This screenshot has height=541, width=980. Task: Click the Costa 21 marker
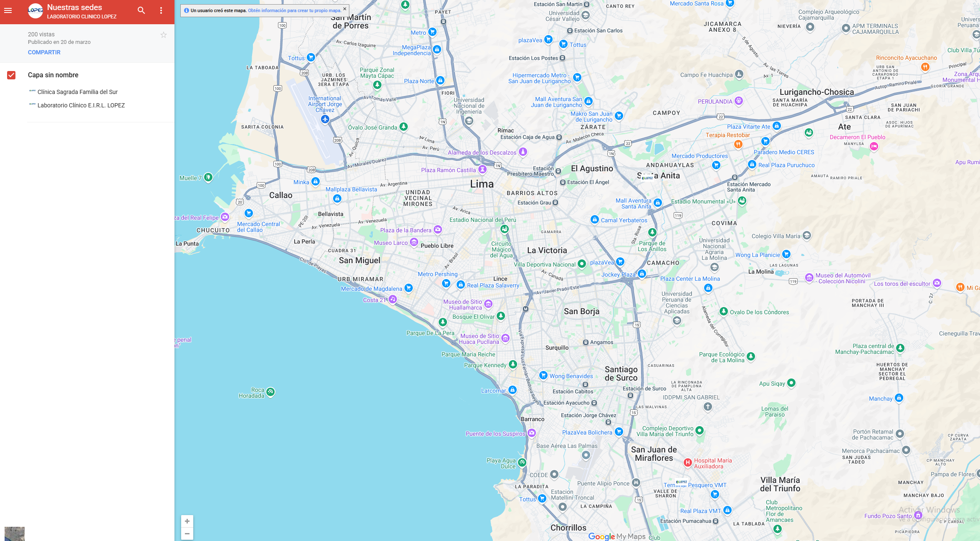tap(392, 299)
